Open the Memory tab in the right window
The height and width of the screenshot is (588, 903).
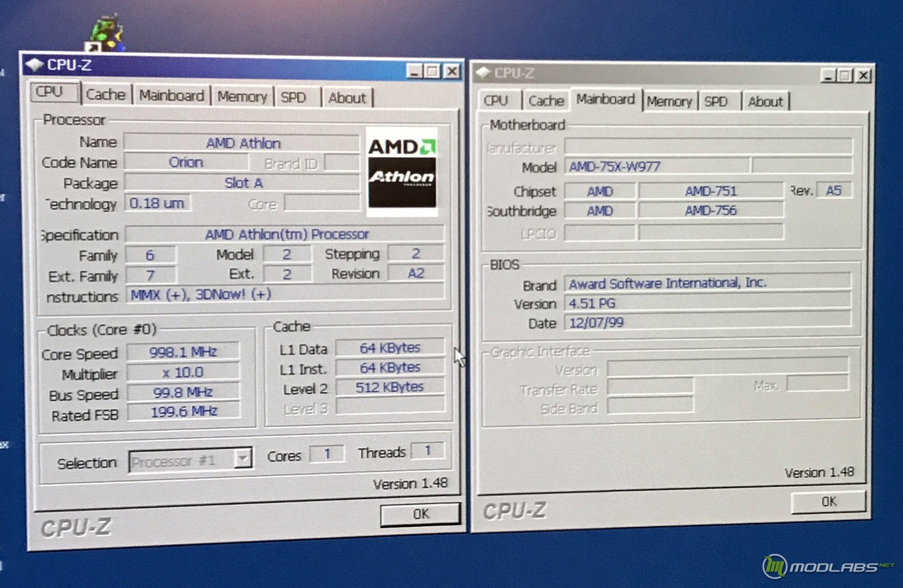[669, 101]
